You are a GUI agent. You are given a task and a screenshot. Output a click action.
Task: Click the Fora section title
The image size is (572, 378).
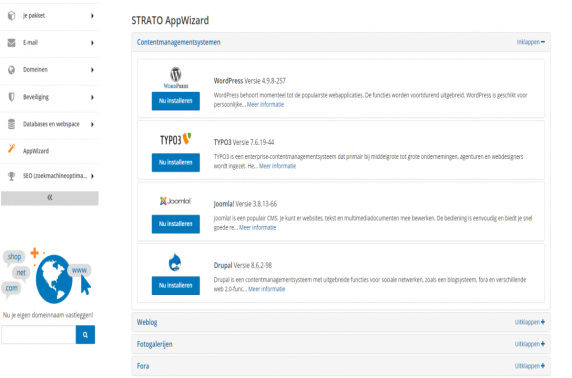(x=143, y=366)
